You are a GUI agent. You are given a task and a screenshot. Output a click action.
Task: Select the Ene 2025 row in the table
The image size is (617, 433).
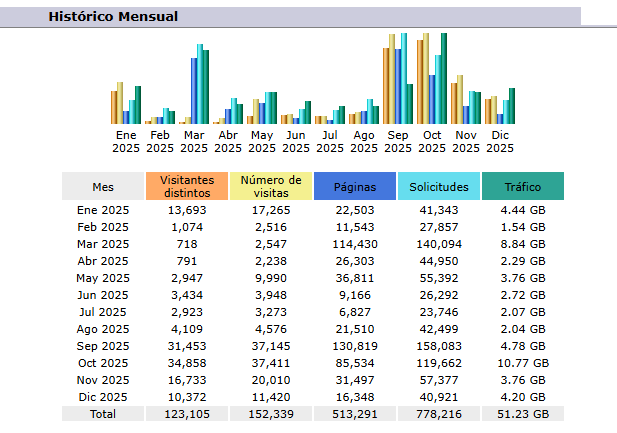(103, 210)
